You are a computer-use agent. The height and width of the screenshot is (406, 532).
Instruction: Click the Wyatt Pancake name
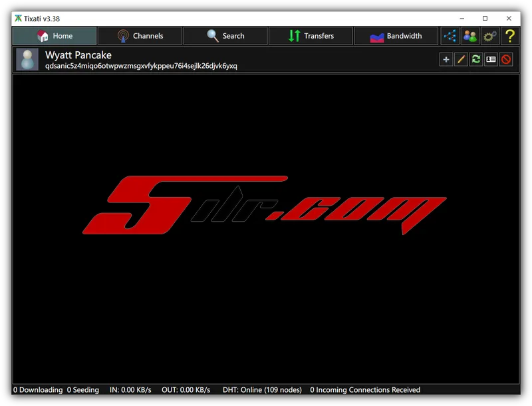tap(78, 55)
